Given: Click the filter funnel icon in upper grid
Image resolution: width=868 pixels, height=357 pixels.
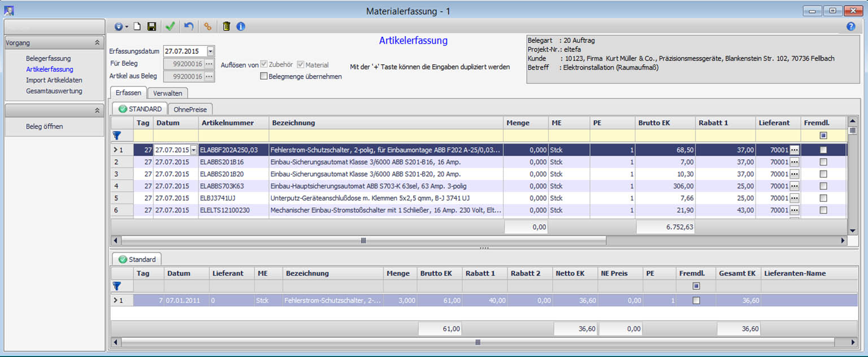Looking at the screenshot, I should pyautogui.click(x=117, y=135).
